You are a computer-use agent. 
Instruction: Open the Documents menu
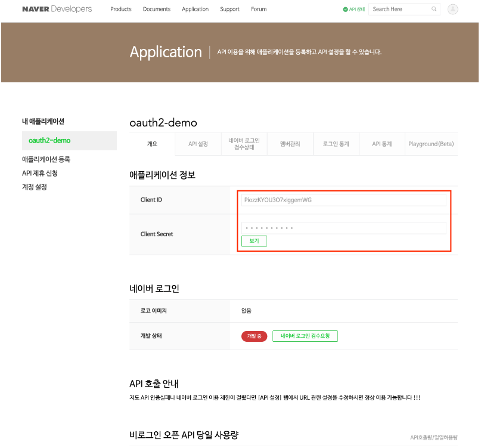[156, 9]
